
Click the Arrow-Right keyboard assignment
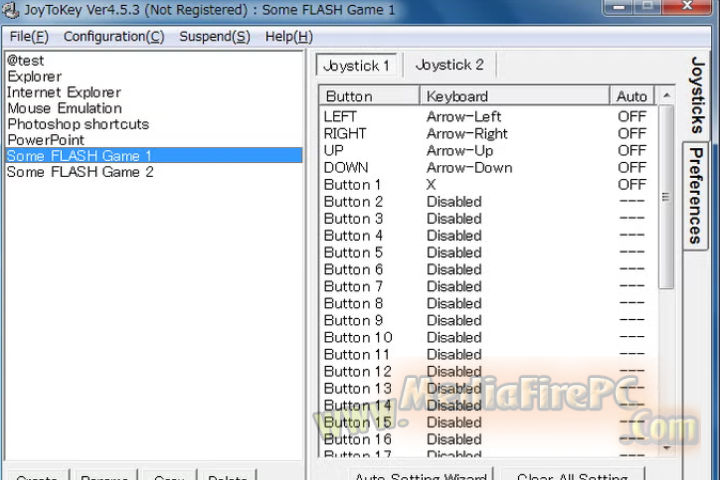(467, 134)
